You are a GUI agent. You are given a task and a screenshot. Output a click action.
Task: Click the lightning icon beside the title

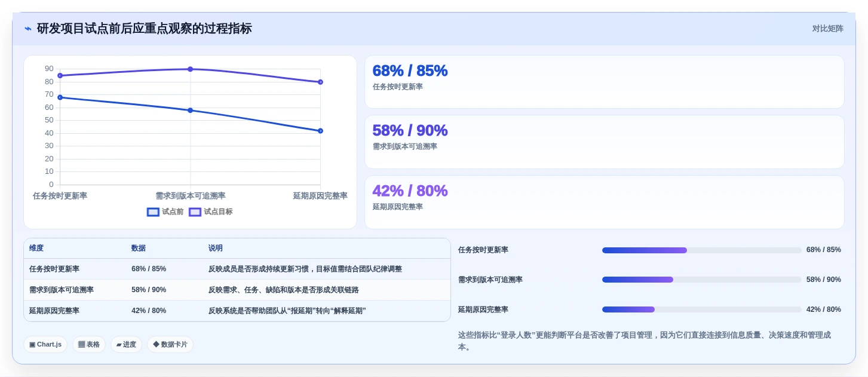tap(28, 29)
